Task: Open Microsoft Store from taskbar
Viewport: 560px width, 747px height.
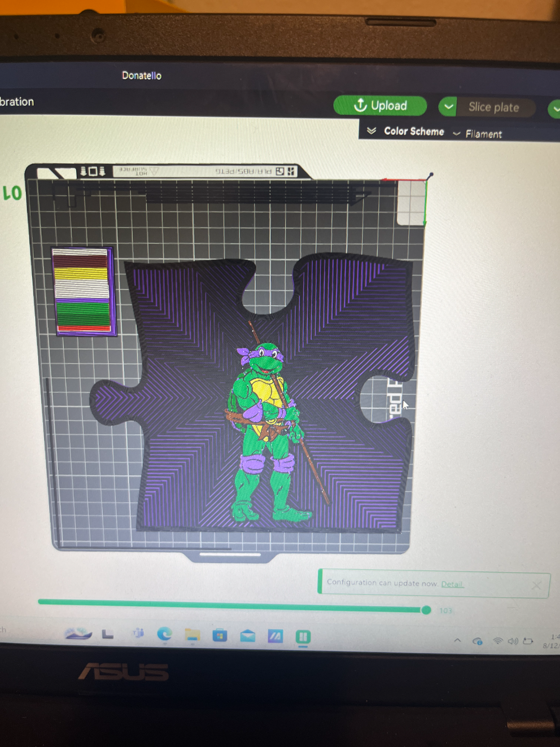Action: [x=220, y=635]
